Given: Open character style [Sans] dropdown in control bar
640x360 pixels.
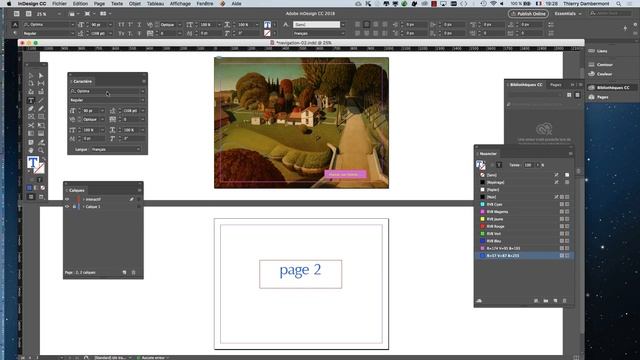Looking at the screenshot, I should tap(342, 24).
